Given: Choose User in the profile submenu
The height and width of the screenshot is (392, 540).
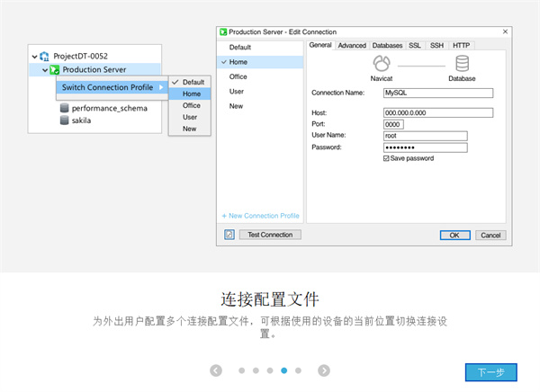Looking at the screenshot, I should click(x=190, y=117).
